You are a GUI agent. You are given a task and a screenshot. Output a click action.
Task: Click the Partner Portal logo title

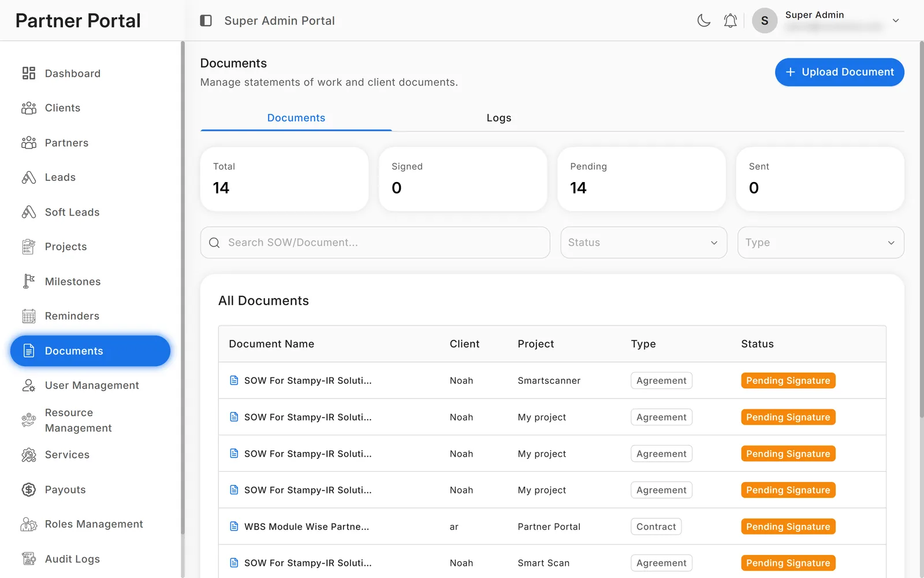78,21
